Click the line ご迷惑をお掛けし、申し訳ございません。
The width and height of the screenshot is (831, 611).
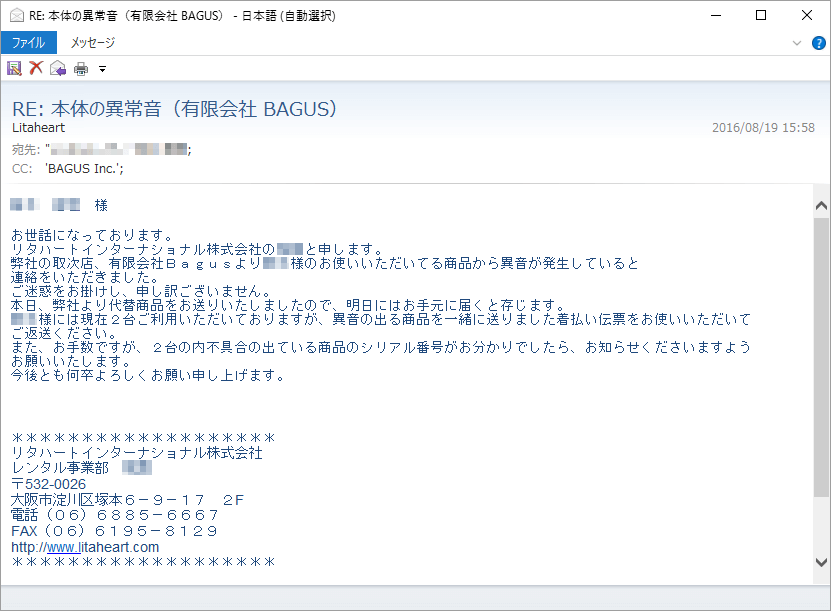coord(142,291)
